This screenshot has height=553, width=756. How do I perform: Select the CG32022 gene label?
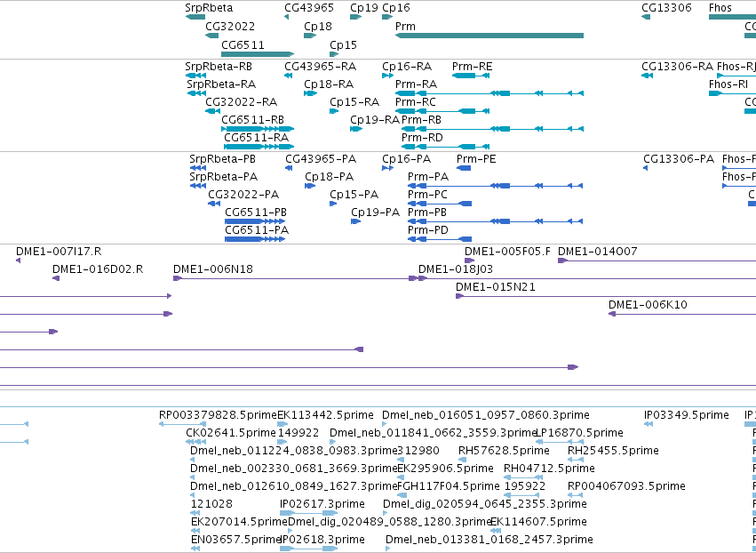[230, 26]
